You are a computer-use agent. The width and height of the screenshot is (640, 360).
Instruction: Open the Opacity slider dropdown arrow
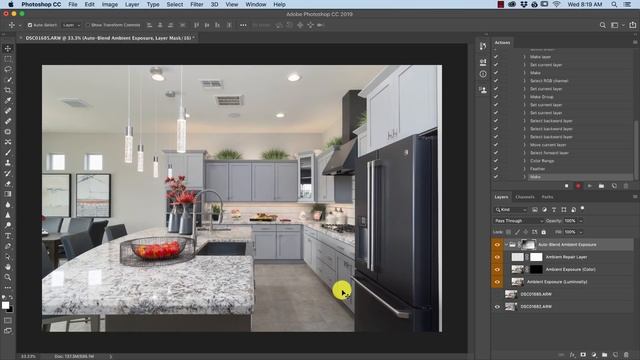pyautogui.click(x=581, y=221)
